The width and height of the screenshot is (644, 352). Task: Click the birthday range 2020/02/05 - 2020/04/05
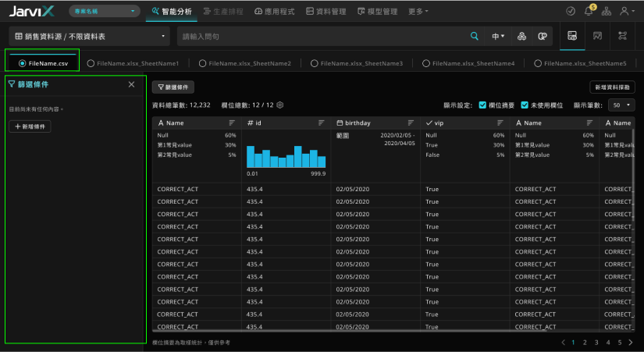point(397,139)
